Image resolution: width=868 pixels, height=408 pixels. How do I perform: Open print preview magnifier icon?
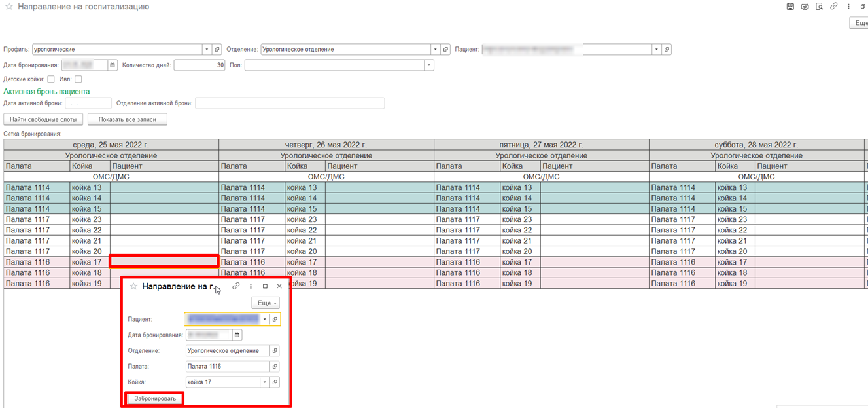[819, 7]
